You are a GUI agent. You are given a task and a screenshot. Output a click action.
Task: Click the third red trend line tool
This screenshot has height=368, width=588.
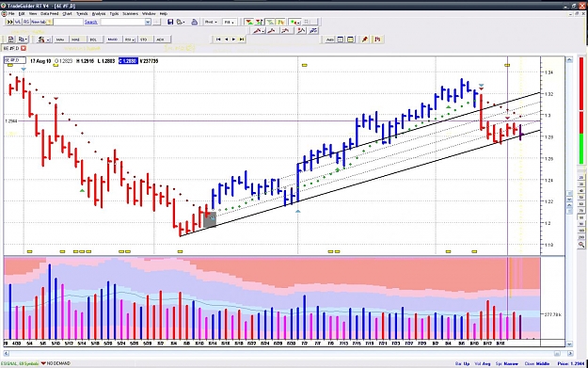(x=285, y=31)
